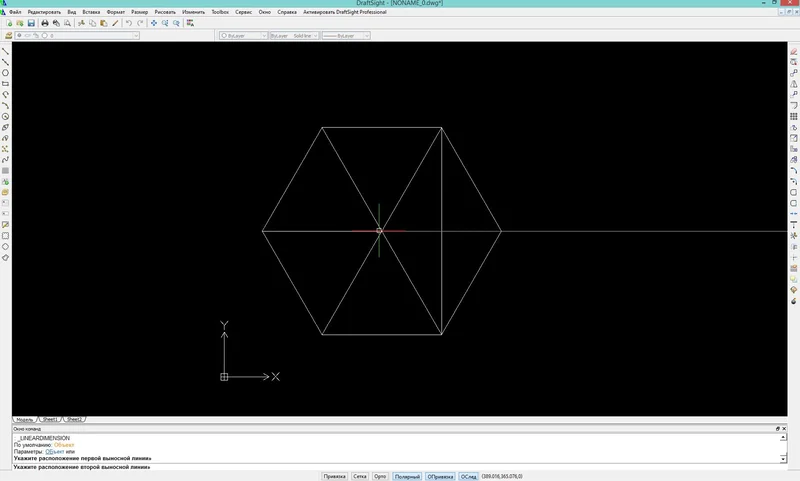The height and width of the screenshot is (481, 800).
Task: Toggle the Привязка snap mode
Action: point(335,477)
